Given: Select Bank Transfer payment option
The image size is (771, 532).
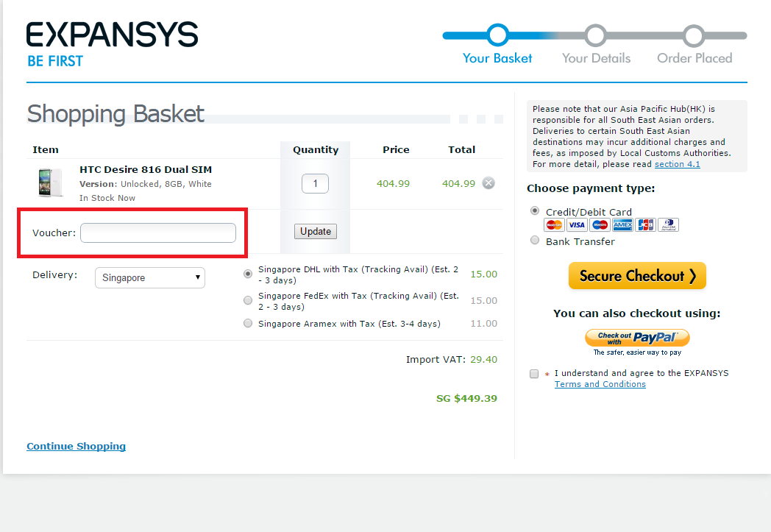Looking at the screenshot, I should coord(535,240).
